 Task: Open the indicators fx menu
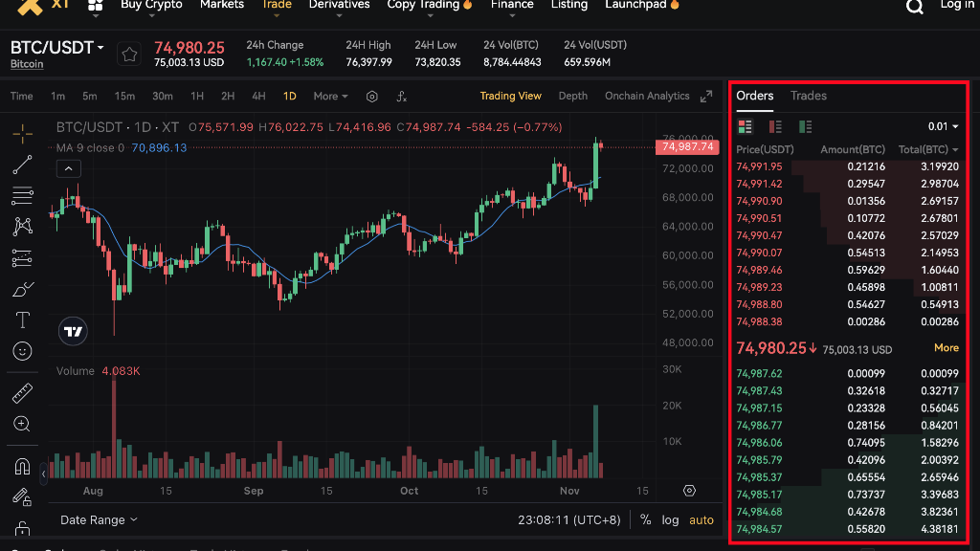[x=402, y=97]
